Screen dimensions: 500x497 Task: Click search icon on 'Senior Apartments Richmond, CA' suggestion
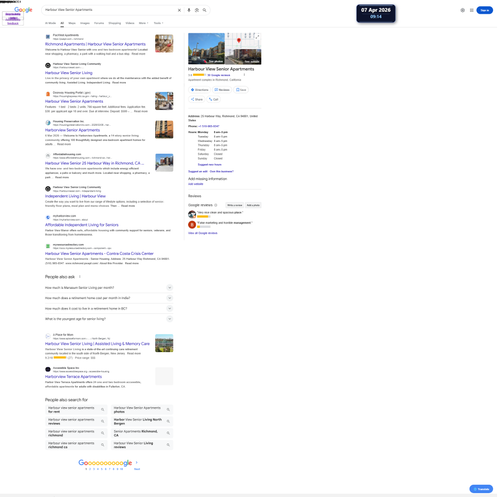click(x=168, y=433)
